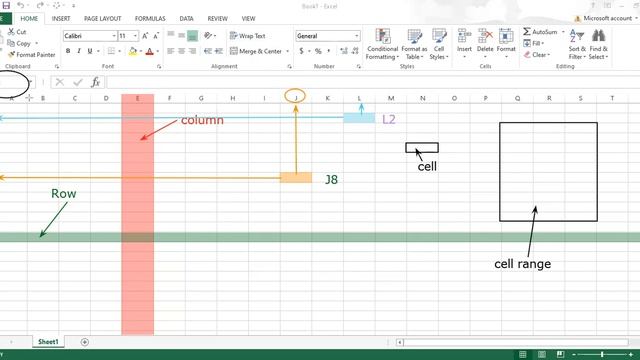Toggle underline formatting

point(89,51)
